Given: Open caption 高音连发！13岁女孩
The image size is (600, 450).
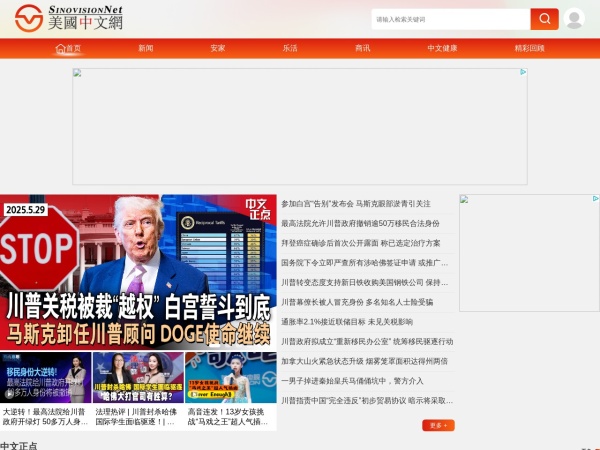Looking at the screenshot, I should pos(228,417).
